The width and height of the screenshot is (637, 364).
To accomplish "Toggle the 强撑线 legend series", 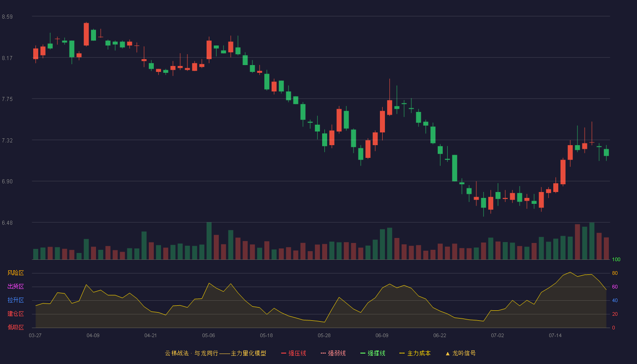I will [373, 353].
